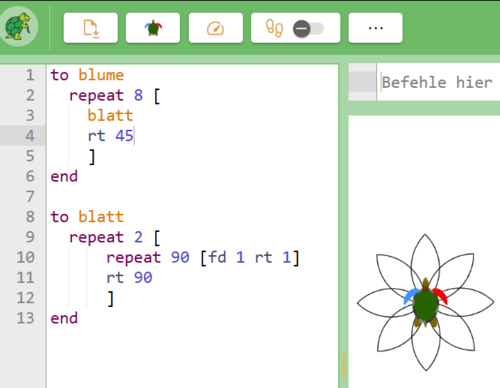Click the turtle on the drawing canvas
Viewport: 500px width, 388px height.
(x=425, y=303)
